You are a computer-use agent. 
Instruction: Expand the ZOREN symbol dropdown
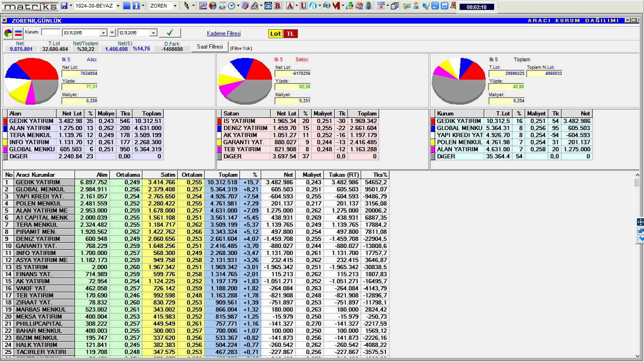(x=175, y=6)
